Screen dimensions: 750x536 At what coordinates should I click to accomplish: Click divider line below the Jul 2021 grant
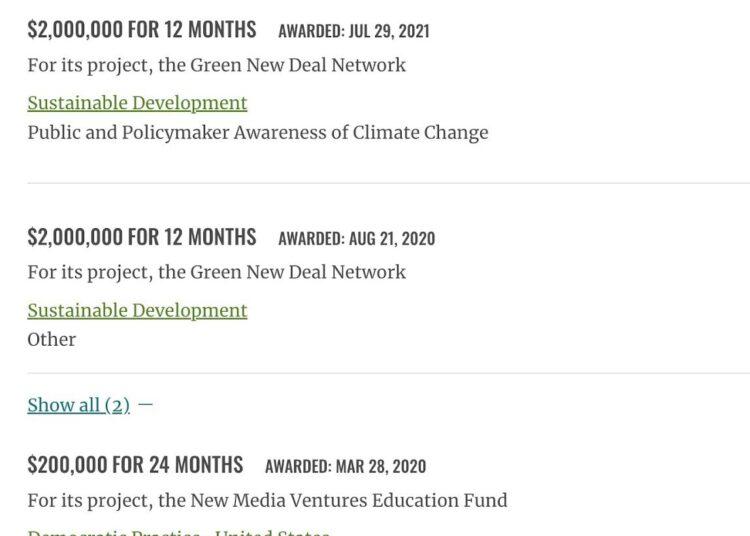tap(388, 183)
